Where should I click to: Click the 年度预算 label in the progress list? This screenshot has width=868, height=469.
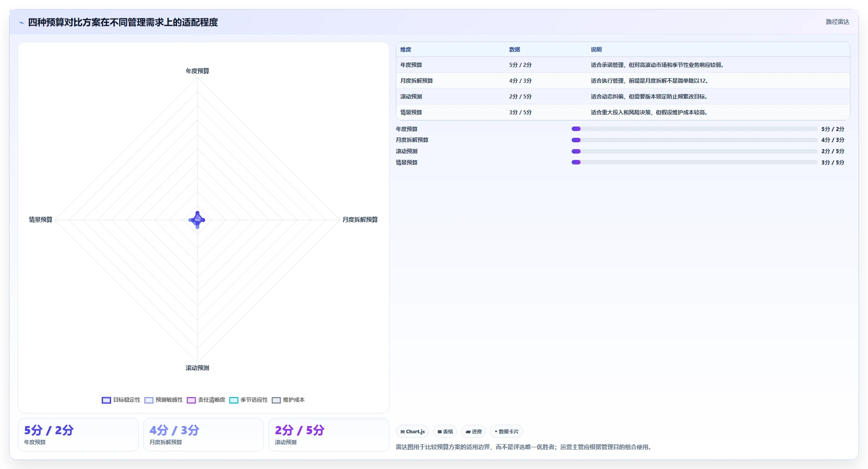point(407,129)
